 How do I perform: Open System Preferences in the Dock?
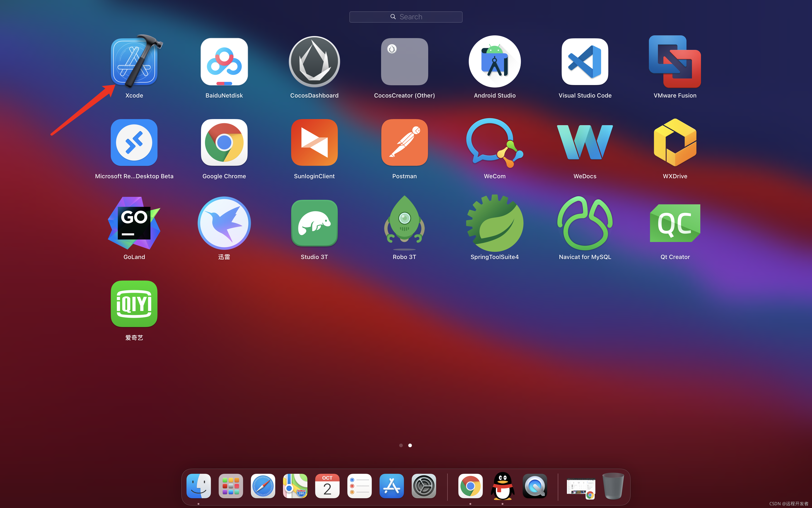click(424, 486)
